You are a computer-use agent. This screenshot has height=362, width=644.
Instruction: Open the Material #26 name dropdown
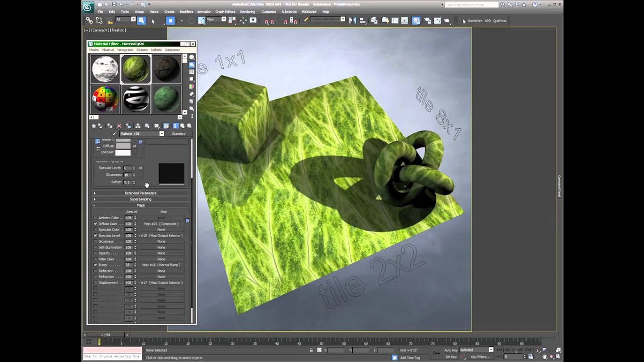click(x=162, y=134)
